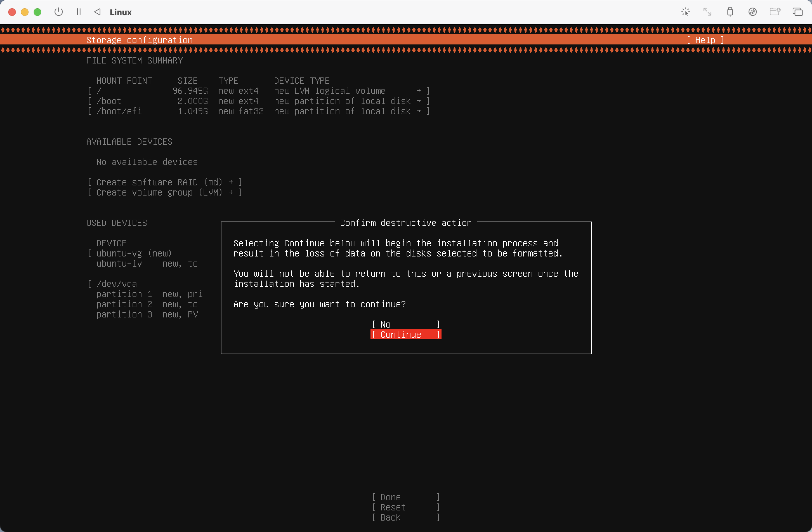
Task: Click the capture mouse cursor icon
Action: tap(685, 12)
